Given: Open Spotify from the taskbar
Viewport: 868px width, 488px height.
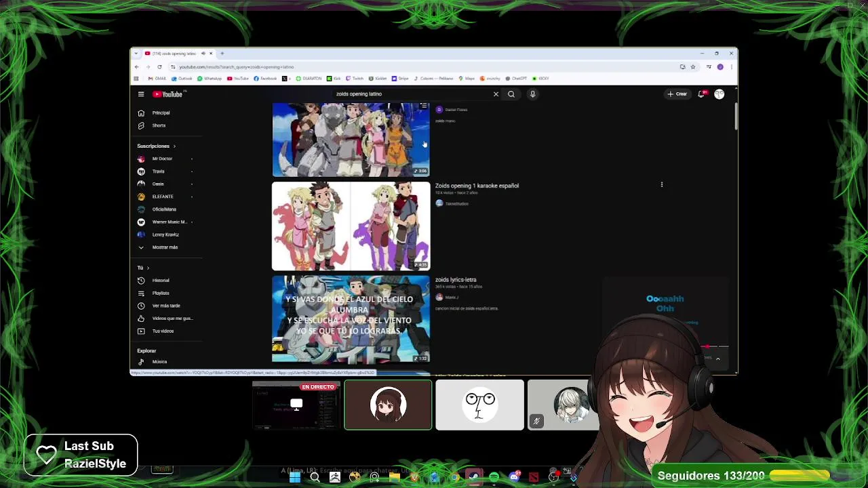Looking at the screenshot, I should (x=494, y=477).
